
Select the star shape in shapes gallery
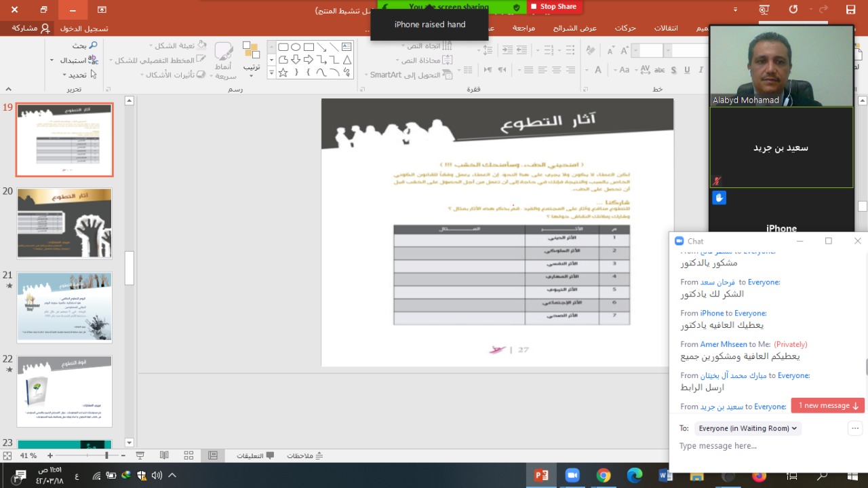point(283,72)
